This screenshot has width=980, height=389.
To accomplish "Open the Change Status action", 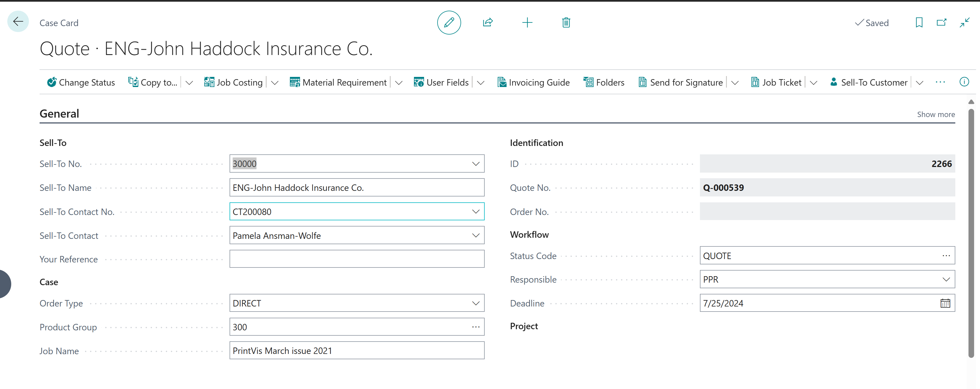I will pos(81,82).
